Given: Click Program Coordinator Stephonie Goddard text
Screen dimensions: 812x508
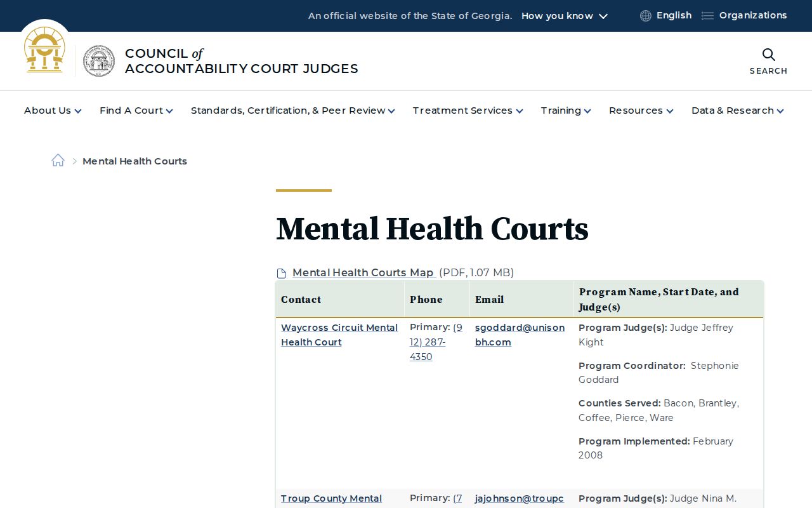Looking at the screenshot, I should 658,373.
